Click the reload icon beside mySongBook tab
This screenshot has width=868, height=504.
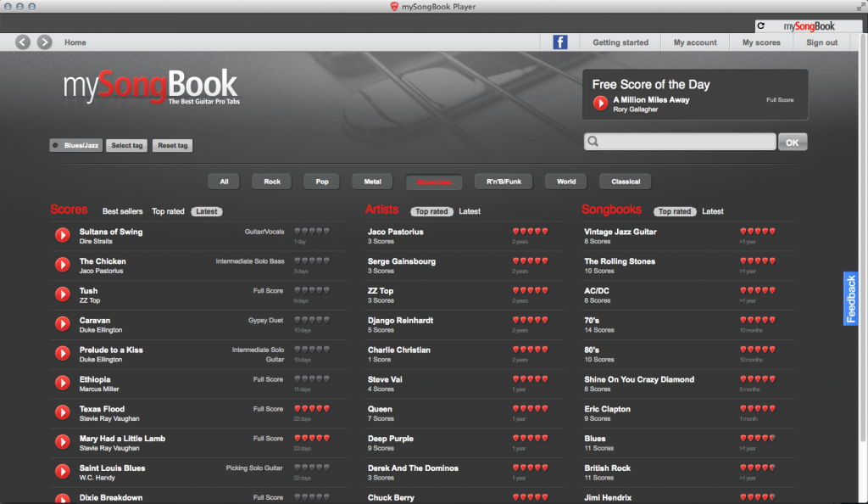click(x=761, y=26)
